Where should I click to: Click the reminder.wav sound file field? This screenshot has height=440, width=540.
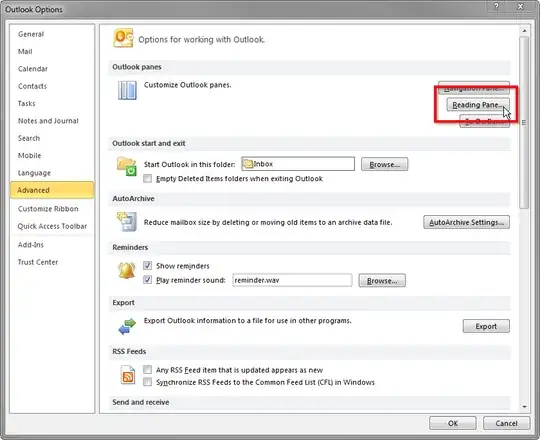pos(292,280)
